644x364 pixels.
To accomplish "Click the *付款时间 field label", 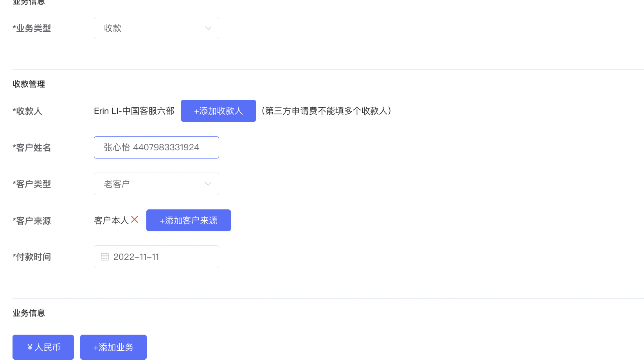I will 32,257.
